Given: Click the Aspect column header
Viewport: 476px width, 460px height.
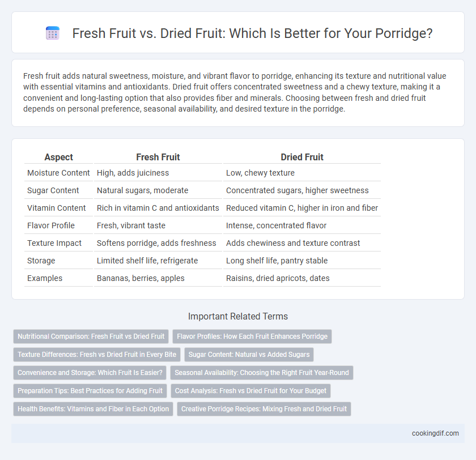Looking at the screenshot, I should pyautogui.click(x=58, y=157).
